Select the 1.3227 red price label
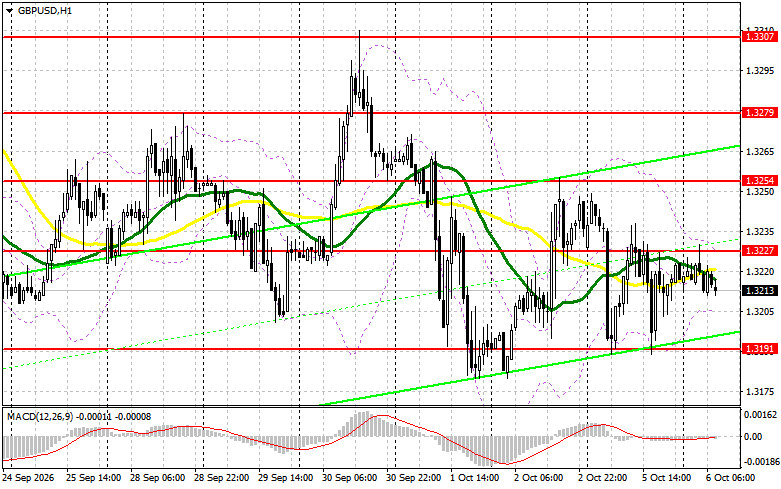Image resolution: width=781 pixels, height=489 pixels. 760,251
